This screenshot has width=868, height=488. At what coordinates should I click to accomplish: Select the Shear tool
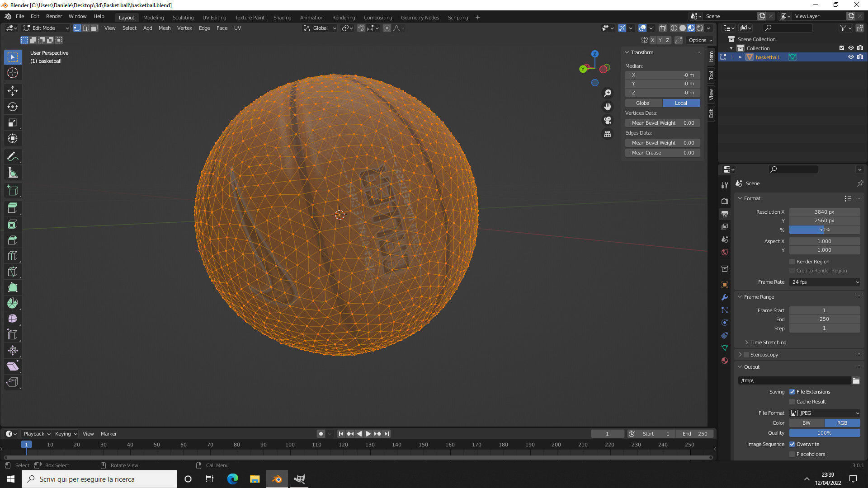click(13, 366)
